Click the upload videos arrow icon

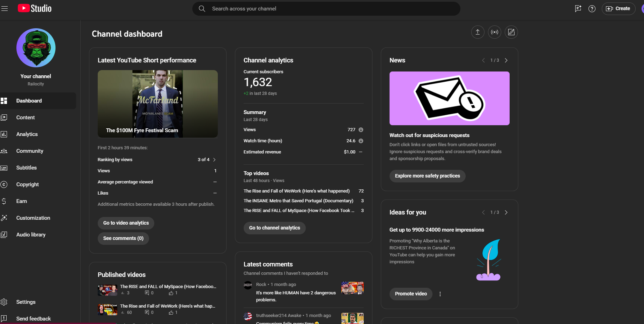[478, 32]
